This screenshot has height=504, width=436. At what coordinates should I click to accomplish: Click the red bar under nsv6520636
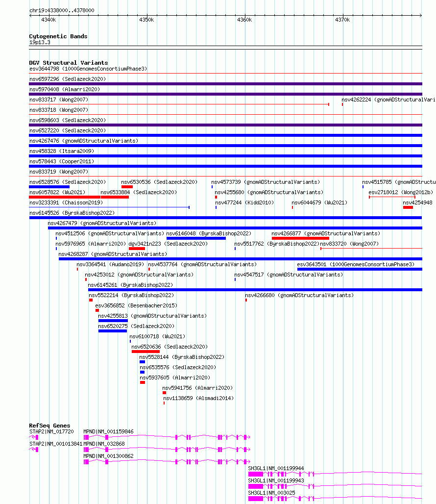point(145,352)
